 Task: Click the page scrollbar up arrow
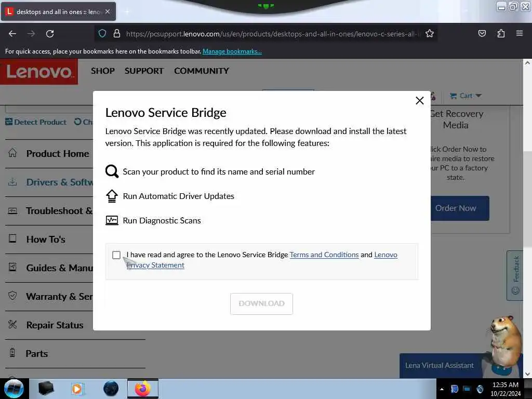click(527, 63)
